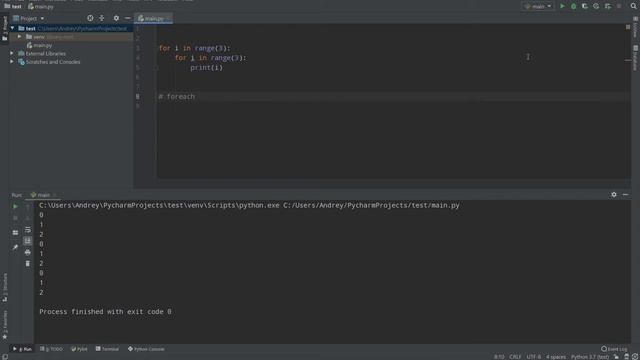
Task: Click main.py in the navigation breadcrumb
Action: point(41,7)
